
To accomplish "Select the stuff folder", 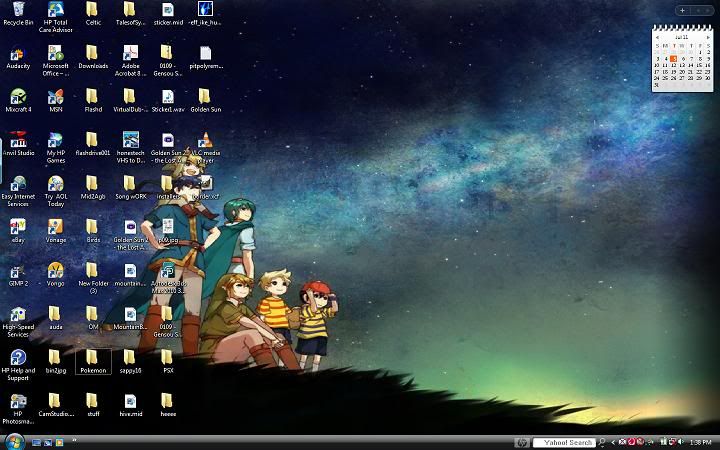I will [93, 405].
